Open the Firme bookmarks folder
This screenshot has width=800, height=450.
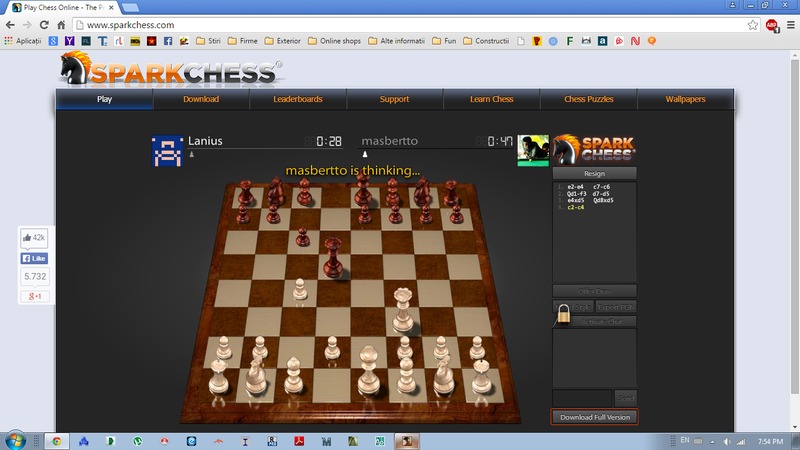coord(242,41)
